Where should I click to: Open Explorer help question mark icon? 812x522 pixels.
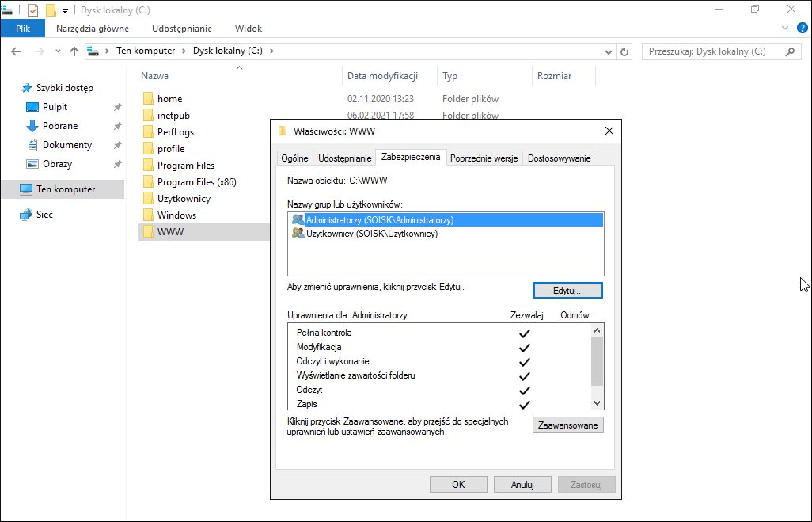click(803, 29)
